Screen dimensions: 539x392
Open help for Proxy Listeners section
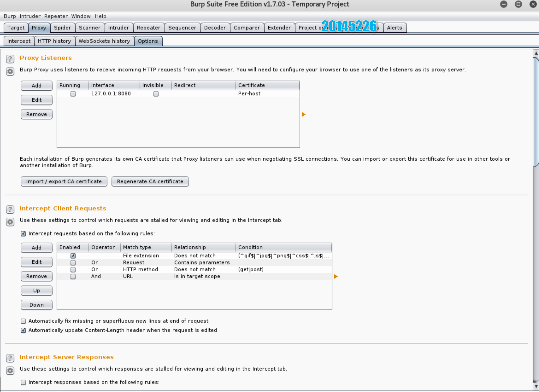coord(10,59)
